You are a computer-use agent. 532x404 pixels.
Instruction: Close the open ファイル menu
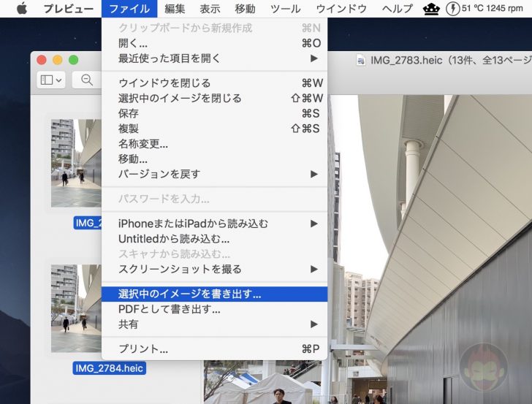click(129, 9)
